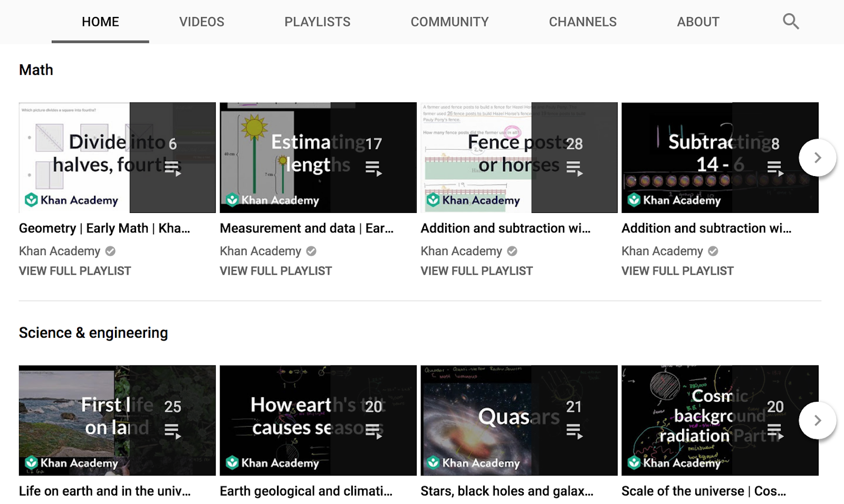Open Khan Academy channel under Measurement playlist

point(261,251)
